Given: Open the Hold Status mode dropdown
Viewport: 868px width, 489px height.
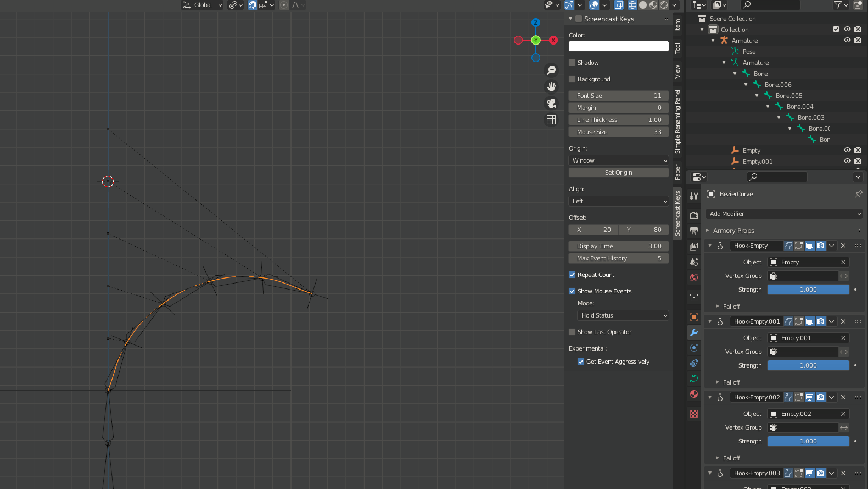Looking at the screenshot, I should 623,315.
